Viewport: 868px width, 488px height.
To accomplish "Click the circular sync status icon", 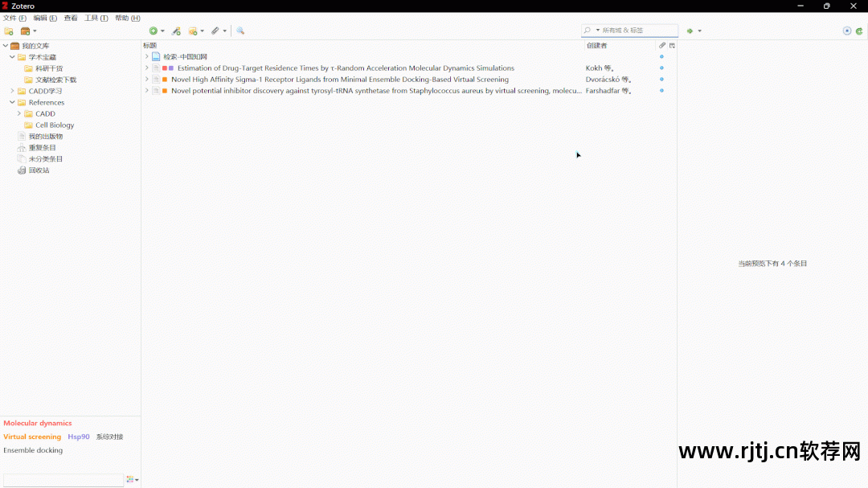I will point(847,31).
